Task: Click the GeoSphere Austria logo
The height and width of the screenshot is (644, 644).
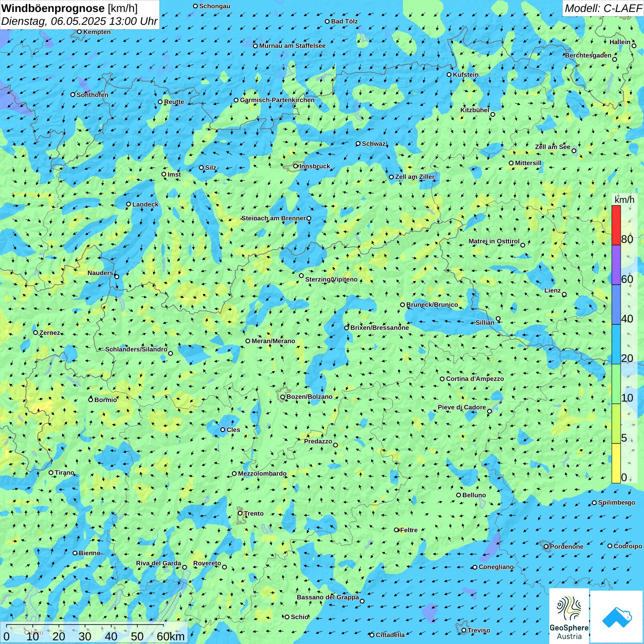Action: pos(569,615)
